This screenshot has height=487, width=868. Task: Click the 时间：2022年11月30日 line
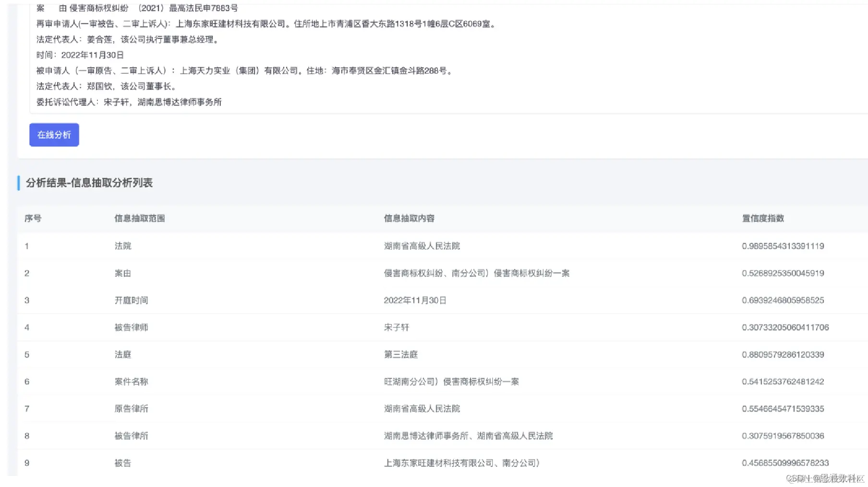80,55
